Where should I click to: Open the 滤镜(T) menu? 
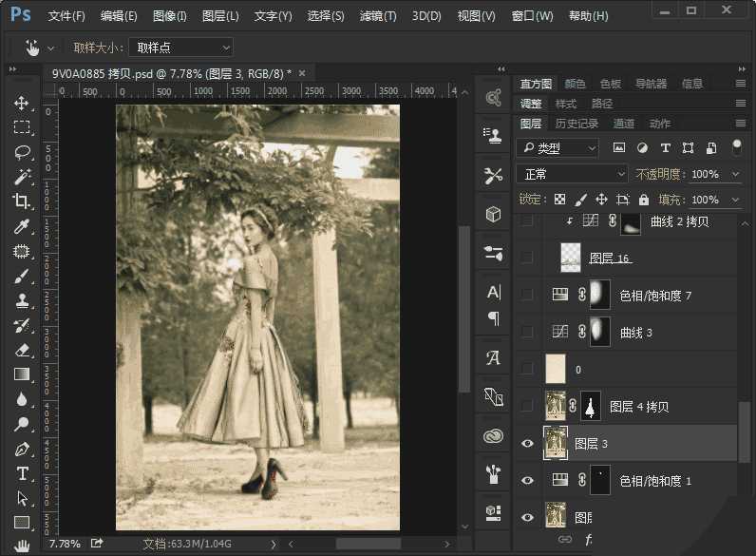click(378, 16)
